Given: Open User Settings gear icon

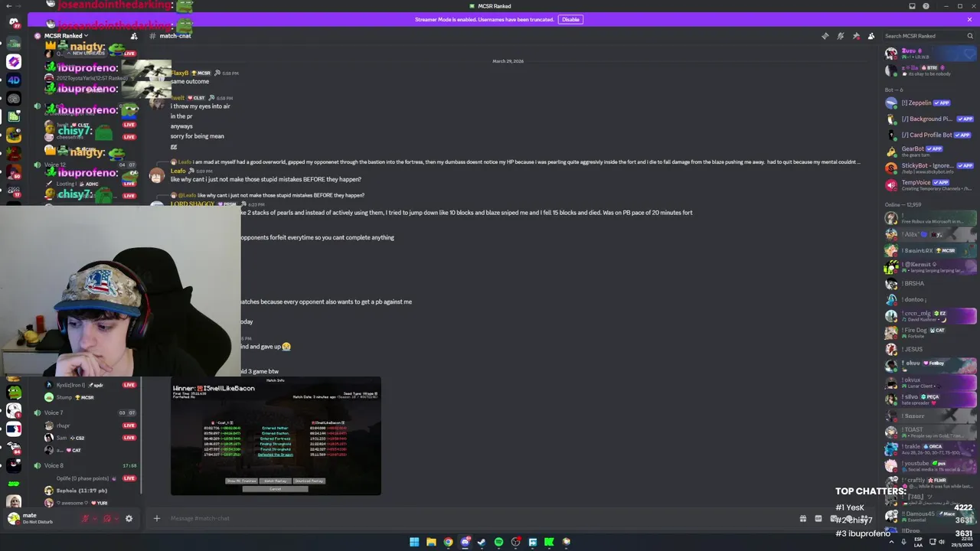Looking at the screenshot, I should coord(129,519).
